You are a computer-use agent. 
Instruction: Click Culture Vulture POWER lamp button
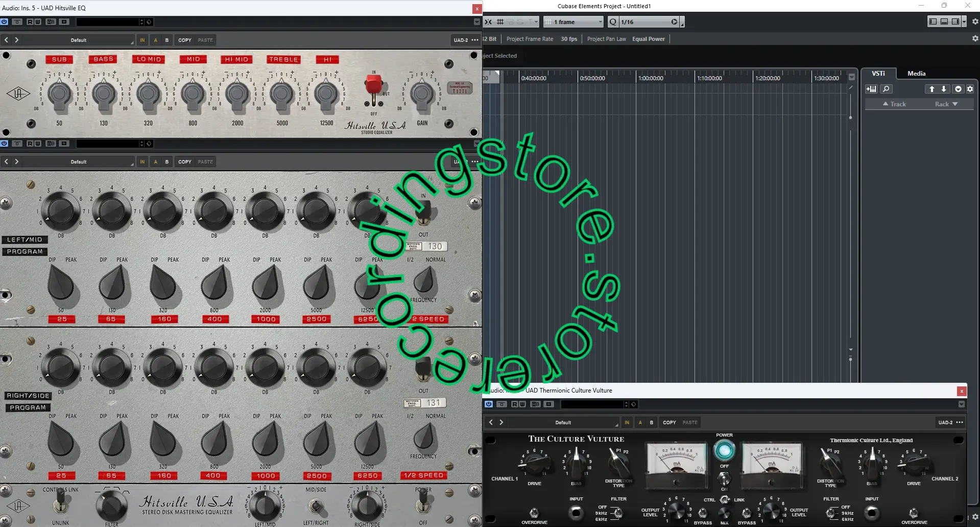724,450
